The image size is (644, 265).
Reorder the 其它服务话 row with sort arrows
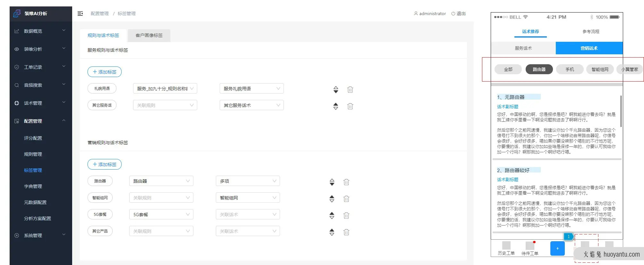pos(336,106)
